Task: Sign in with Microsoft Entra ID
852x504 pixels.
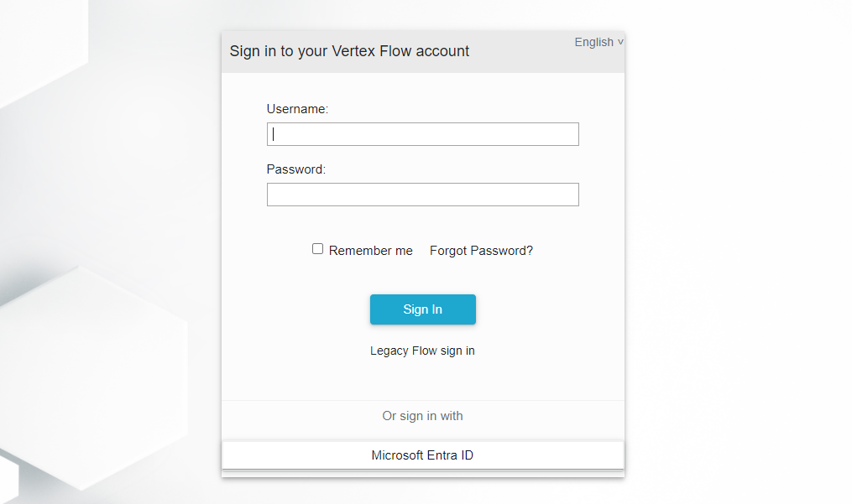Action: coord(422,455)
